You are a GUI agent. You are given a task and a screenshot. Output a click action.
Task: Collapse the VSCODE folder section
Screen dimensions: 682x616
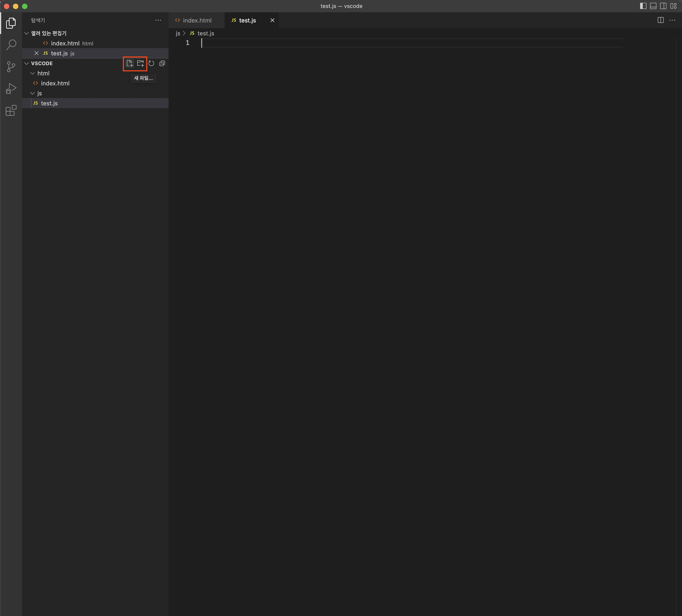[27, 64]
